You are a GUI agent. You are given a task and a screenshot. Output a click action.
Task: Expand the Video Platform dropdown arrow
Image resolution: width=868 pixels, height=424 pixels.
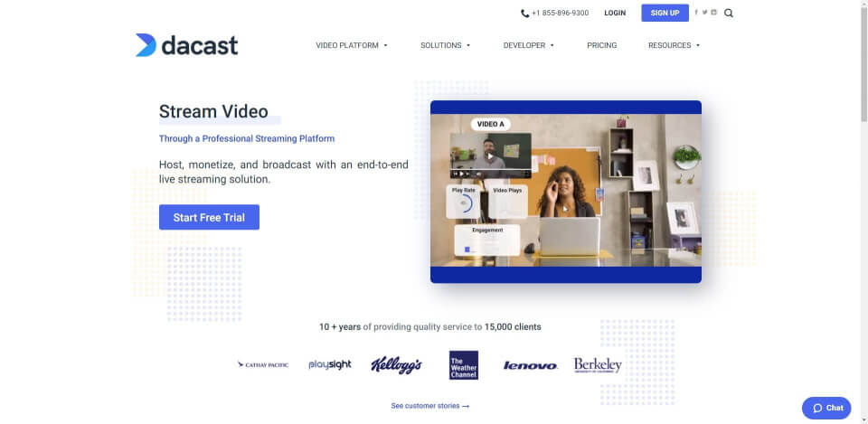point(386,45)
